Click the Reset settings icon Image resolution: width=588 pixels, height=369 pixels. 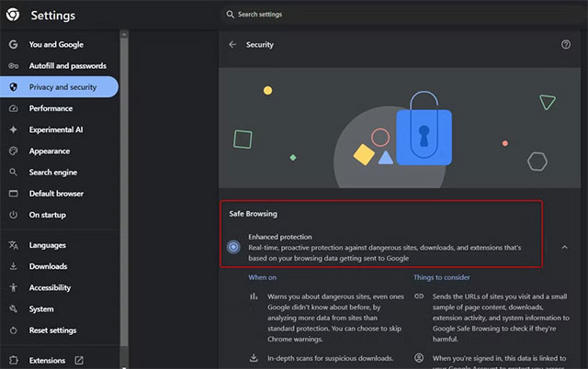13,330
